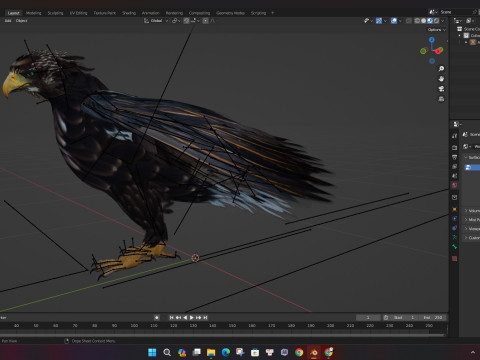Viewport: 480px width, 360px height.
Task: Play animation in reverse
Action: pos(185,318)
